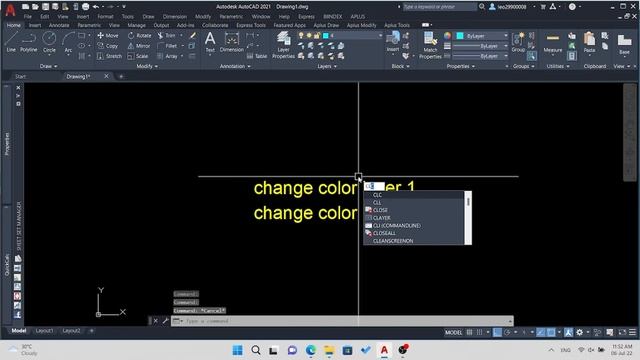640x360 pixels.
Task: Click Undo in quick access toolbar
Action: coord(96,7)
